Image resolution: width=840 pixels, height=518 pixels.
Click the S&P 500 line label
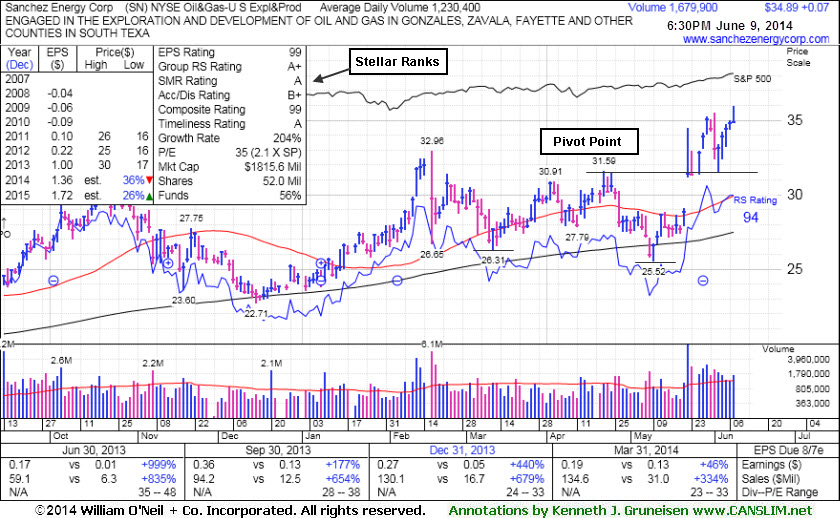pyautogui.click(x=752, y=79)
